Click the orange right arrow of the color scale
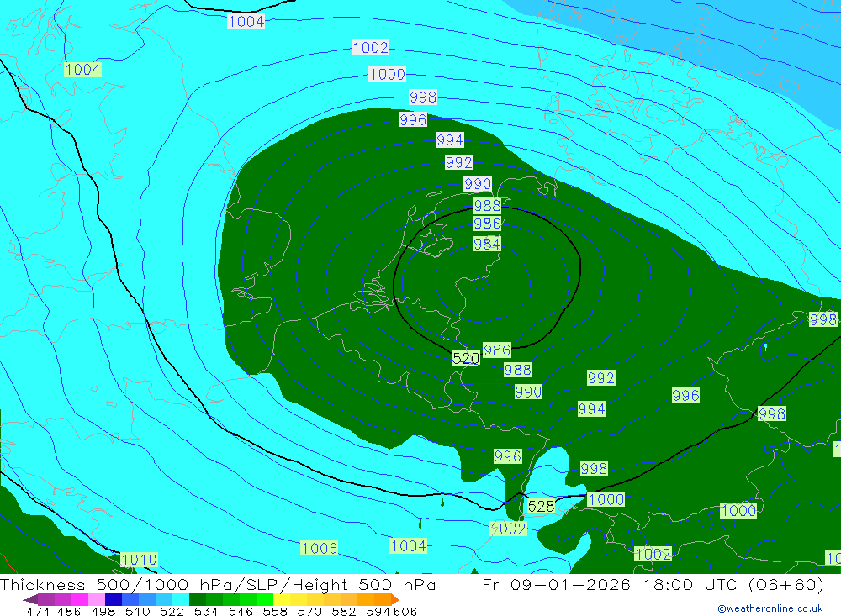The image size is (841, 616). (x=395, y=599)
